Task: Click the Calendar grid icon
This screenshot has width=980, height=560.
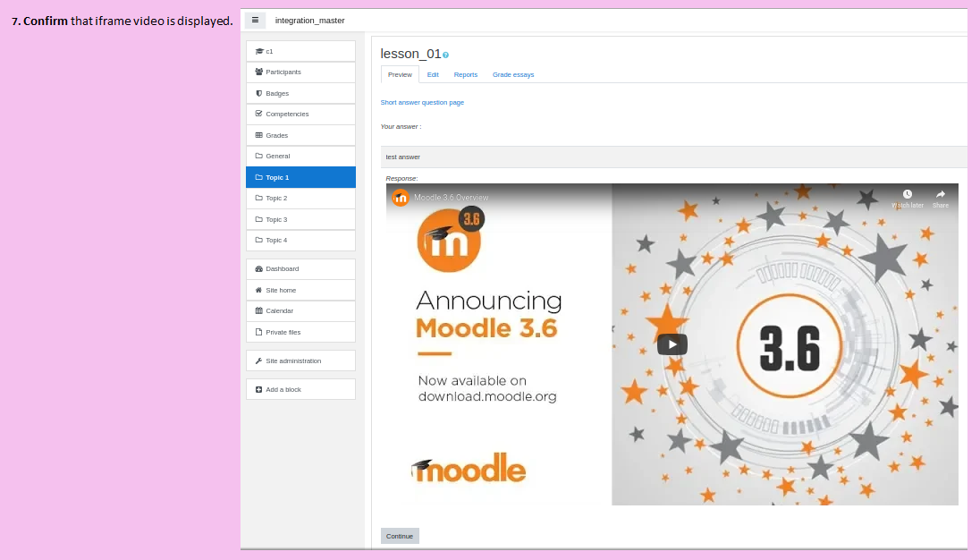Action: (x=258, y=310)
